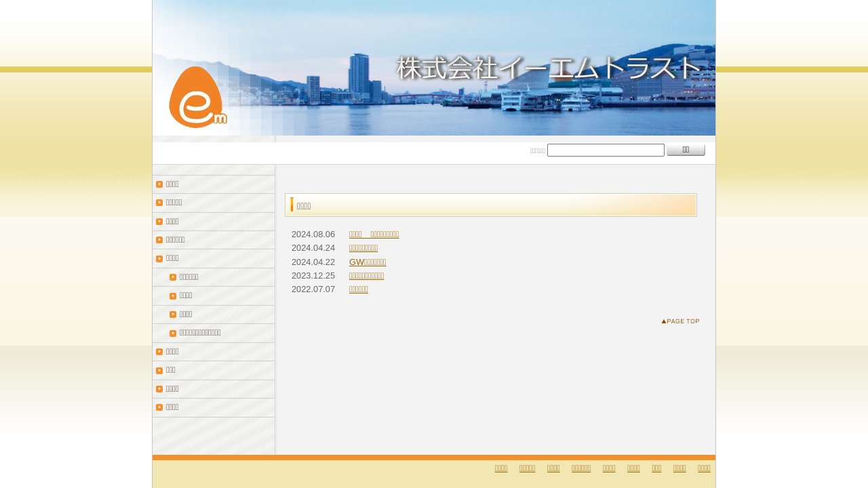Open the news link dated 2022.07.07
Image resolution: width=868 pixels, height=488 pixels.
pyautogui.click(x=359, y=289)
